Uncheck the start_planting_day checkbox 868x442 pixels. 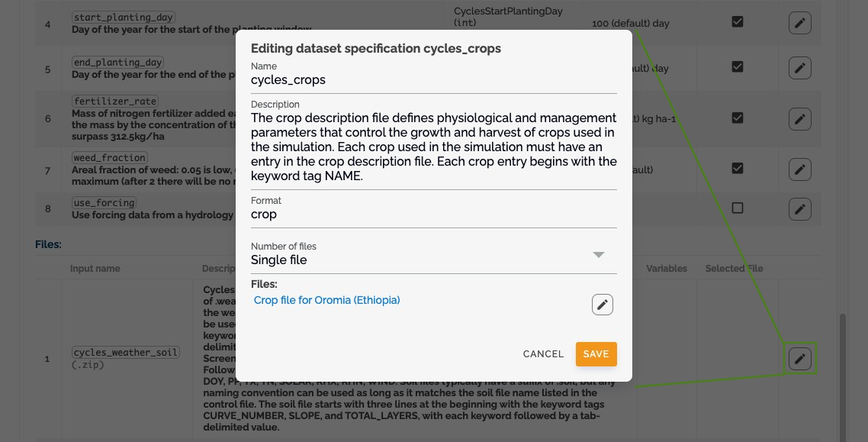pos(738,21)
